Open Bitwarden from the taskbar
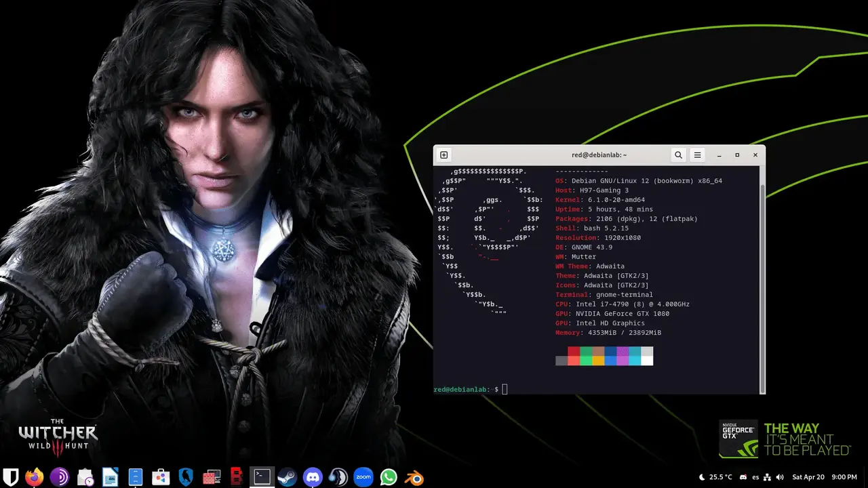 click(x=10, y=477)
